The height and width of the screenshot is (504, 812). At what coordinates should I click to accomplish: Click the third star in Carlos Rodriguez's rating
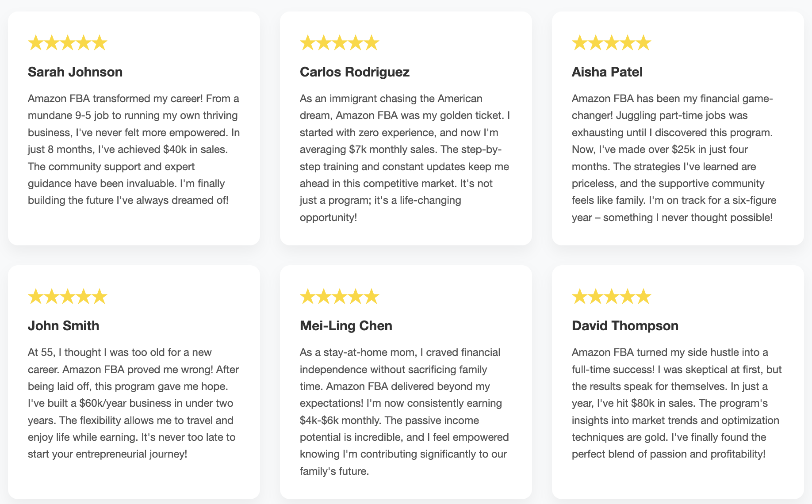pos(340,43)
